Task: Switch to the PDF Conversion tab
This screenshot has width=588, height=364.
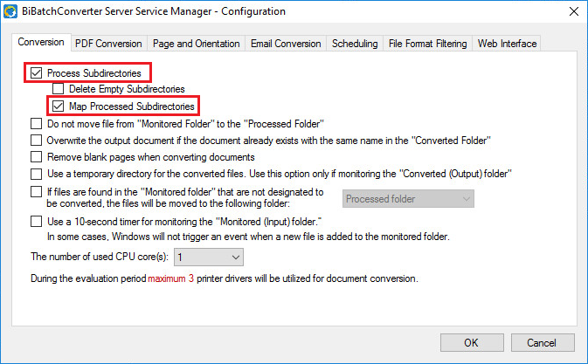Action: tap(108, 44)
